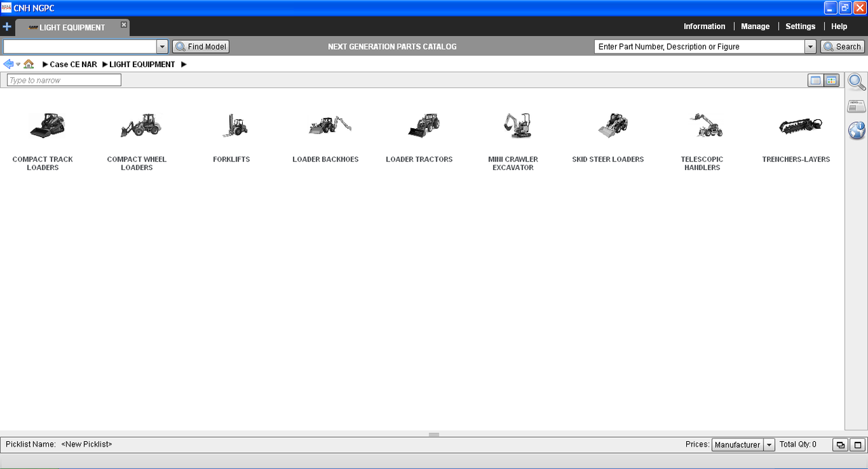Click the SKID STEER LOADERS label
The image size is (868, 469).
[608, 159]
